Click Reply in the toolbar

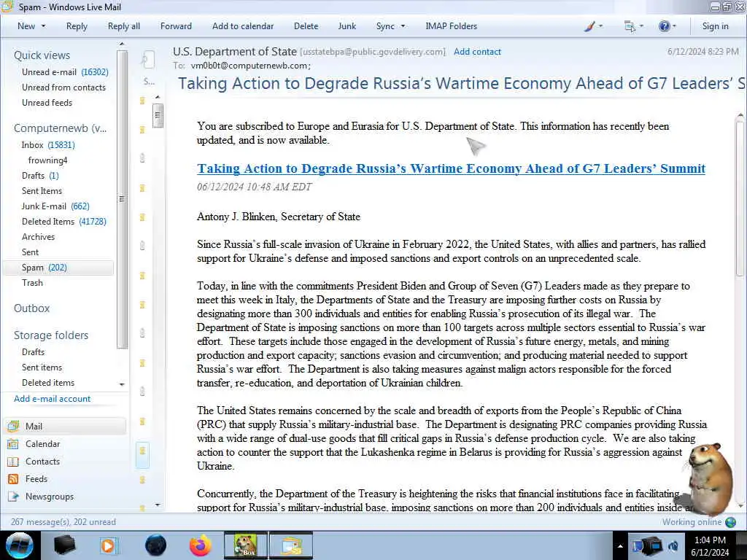pos(77,26)
